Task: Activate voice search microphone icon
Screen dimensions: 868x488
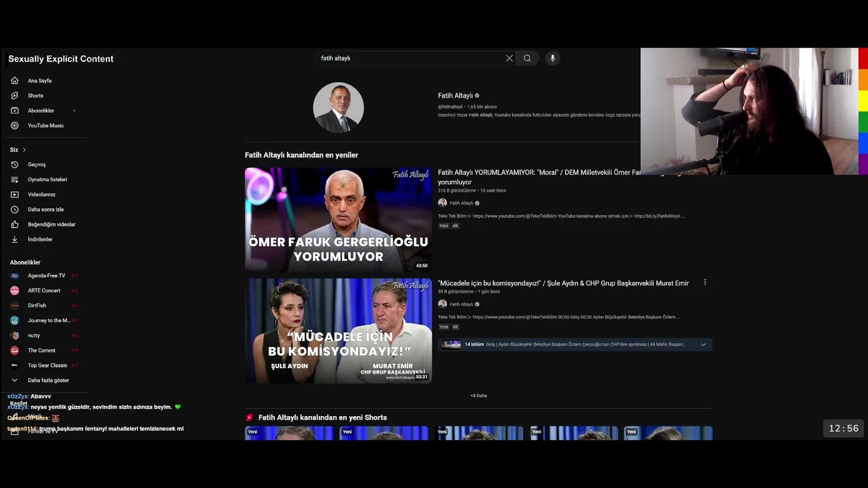Action: pyautogui.click(x=553, y=58)
